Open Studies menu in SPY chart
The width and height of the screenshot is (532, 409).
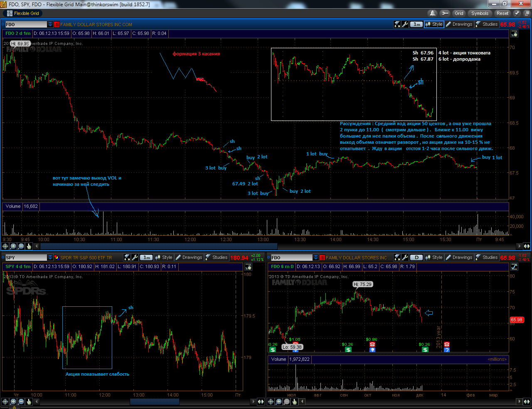(216, 258)
